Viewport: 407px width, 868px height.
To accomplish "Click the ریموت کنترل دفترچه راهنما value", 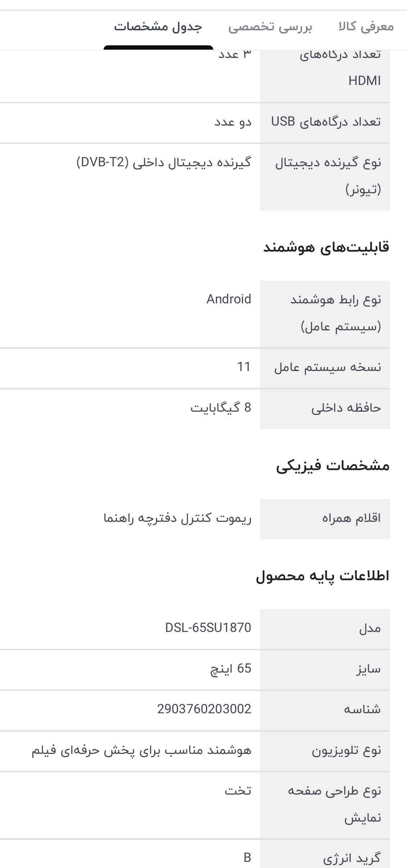I will 178,519.
